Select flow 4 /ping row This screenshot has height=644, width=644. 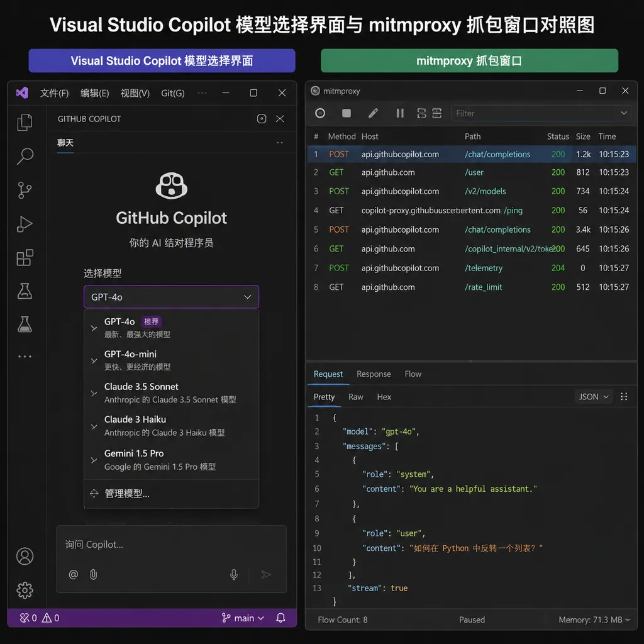pyautogui.click(x=472, y=210)
